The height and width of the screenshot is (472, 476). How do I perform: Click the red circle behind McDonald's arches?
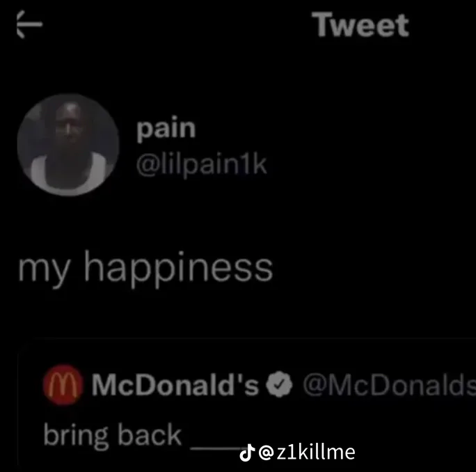tap(63, 385)
